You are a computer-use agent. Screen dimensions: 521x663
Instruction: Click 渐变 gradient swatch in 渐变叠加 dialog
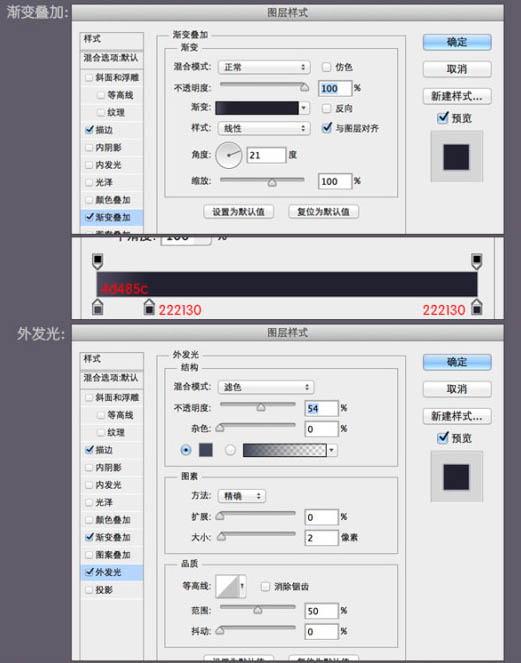(257, 108)
